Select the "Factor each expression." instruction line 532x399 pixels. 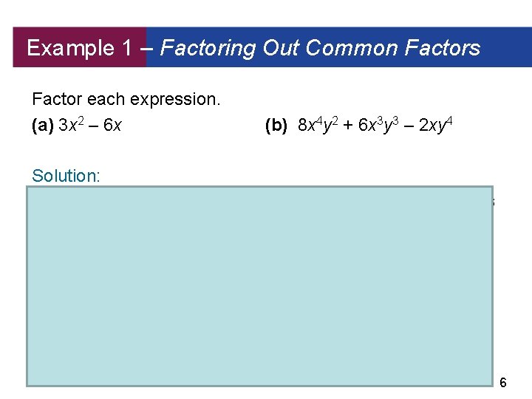coord(126,99)
